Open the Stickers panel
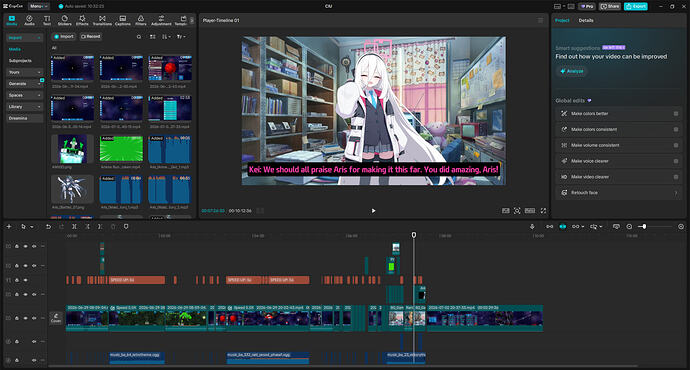Viewport: 690px width, 370px height. coord(64,20)
